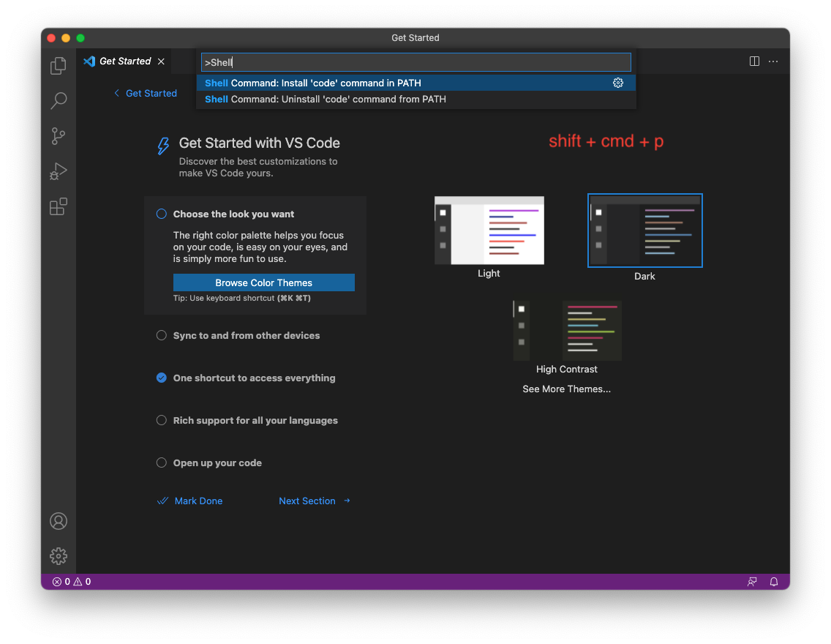This screenshot has width=831, height=644.
Task: Open the Extensions view
Action: click(59, 206)
